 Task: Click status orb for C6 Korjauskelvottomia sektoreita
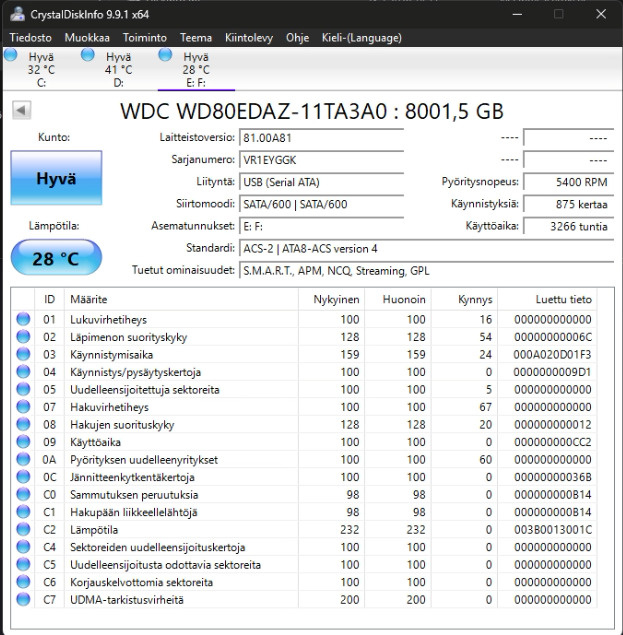23,582
